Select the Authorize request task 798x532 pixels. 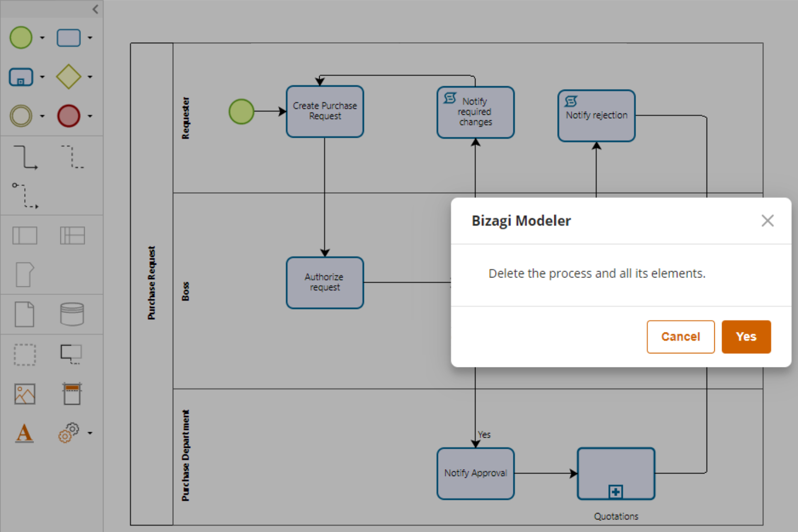pyautogui.click(x=325, y=283)
